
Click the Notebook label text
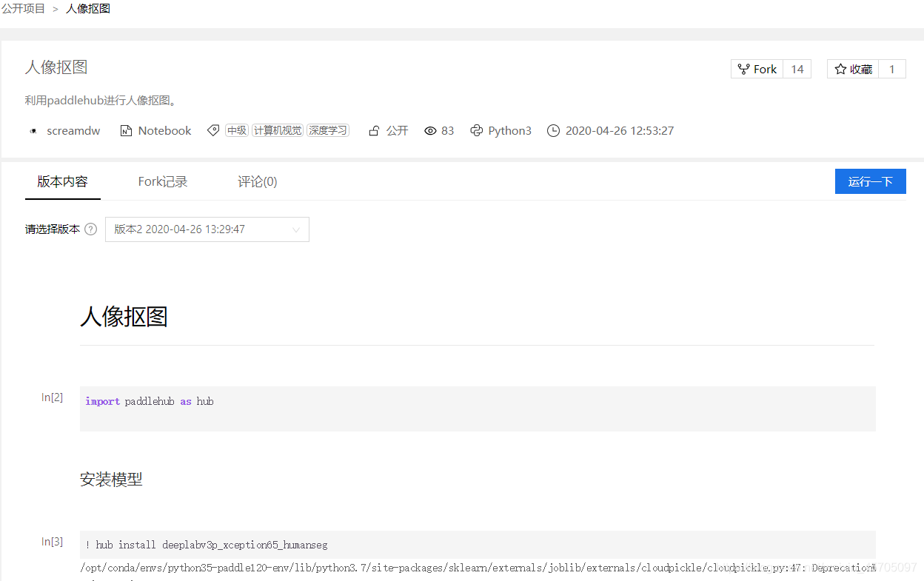tap(164, 131)
